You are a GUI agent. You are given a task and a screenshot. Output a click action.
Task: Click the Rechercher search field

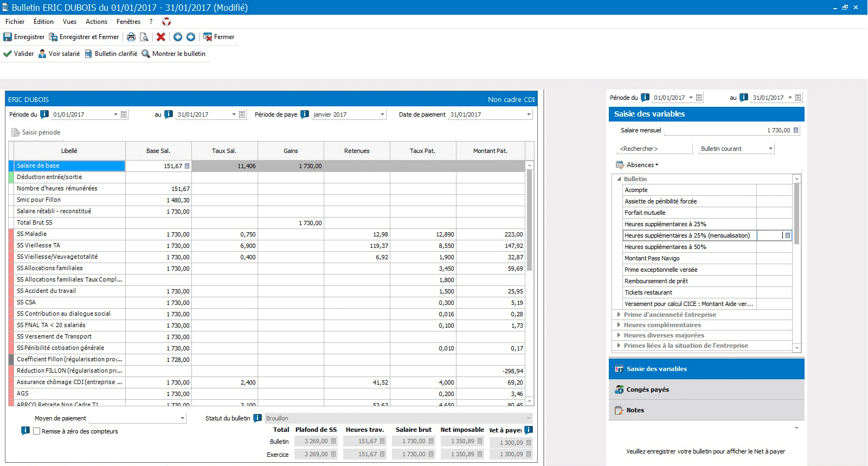click(655, 149)
